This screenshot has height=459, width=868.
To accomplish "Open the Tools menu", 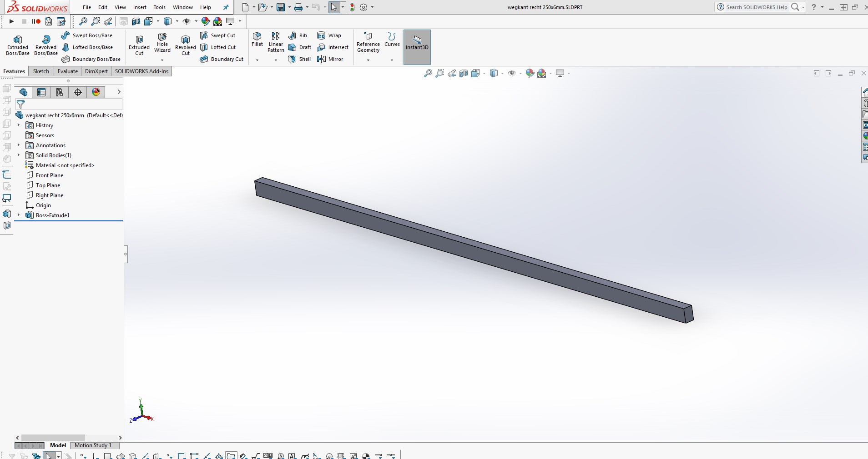I will coord(160,7).
